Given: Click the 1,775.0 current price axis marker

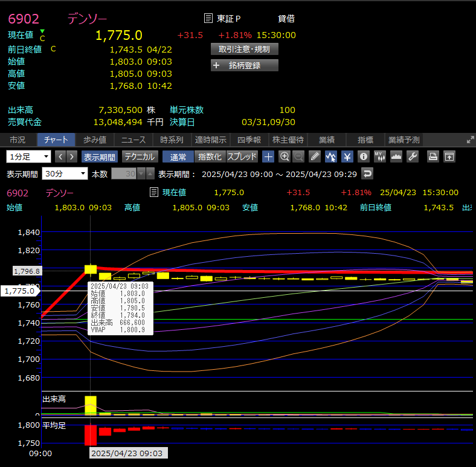Looking at the screenshot, I should click(20, 291).
